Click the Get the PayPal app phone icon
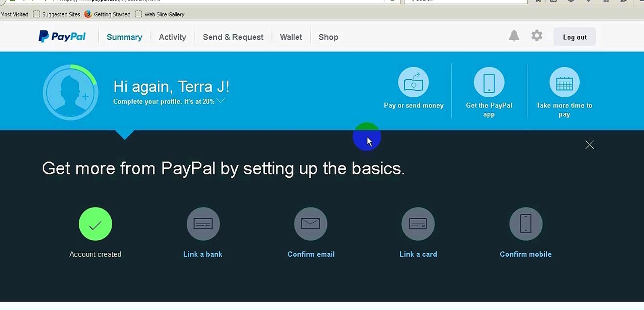Screen dimensions: 644x310 [x=489, y=82]
